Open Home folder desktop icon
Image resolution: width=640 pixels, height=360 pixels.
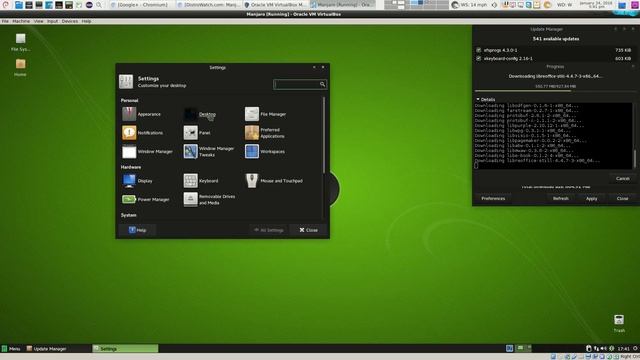pos(20,64)
